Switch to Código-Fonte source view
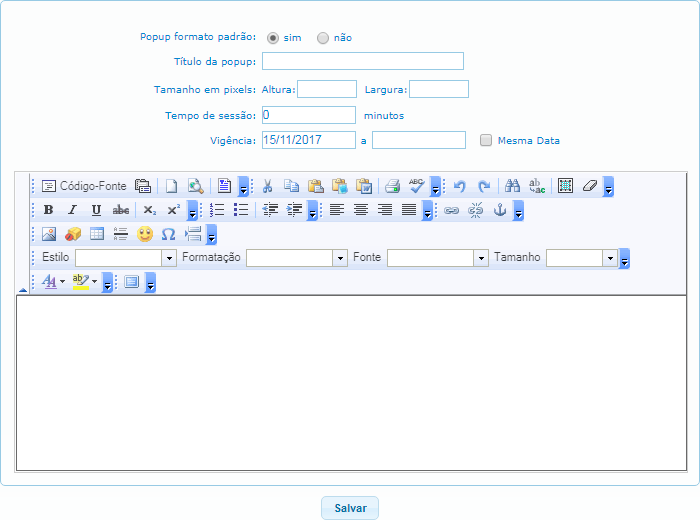Image resolution: width=700 pixels, height=520 pixels. point(84,186)
